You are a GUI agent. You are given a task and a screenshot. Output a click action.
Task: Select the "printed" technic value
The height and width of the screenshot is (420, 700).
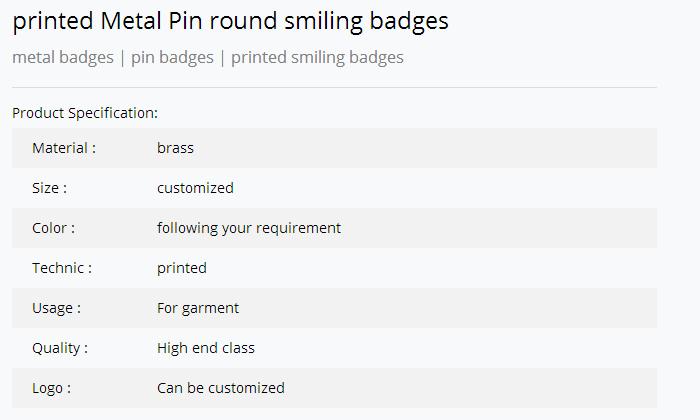182,268
